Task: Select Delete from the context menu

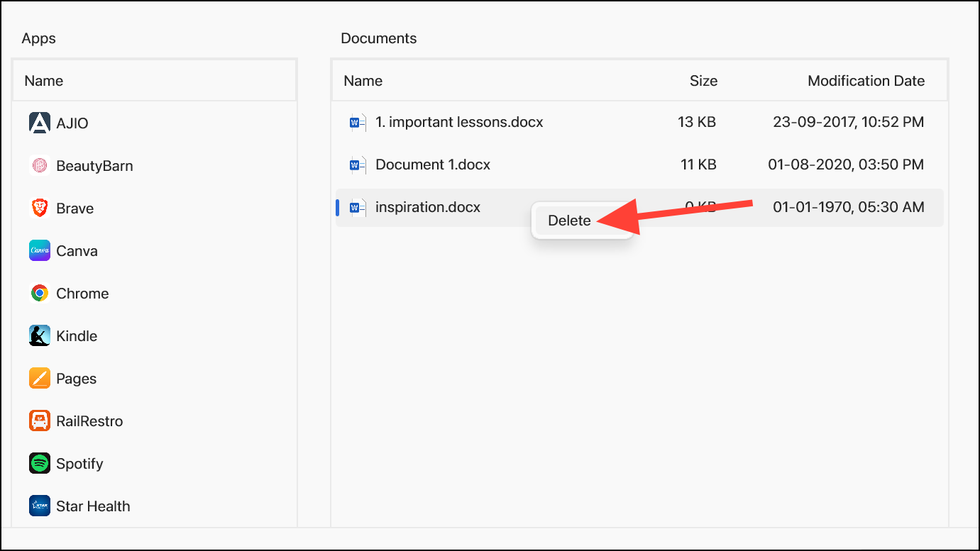Action: click(x=568, y=221)
